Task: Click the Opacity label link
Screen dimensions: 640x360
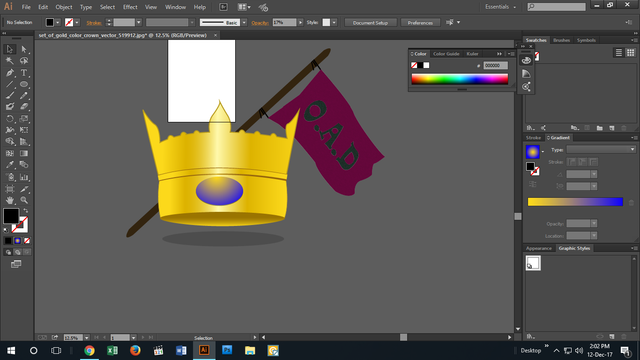Action: pos(260,23)
